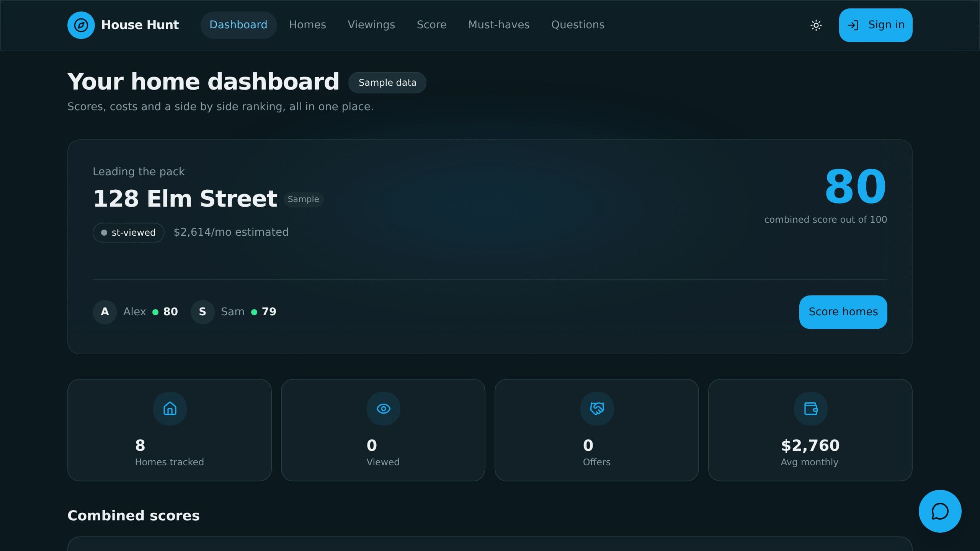Click the Score homes button

click(x=843, y=312)
